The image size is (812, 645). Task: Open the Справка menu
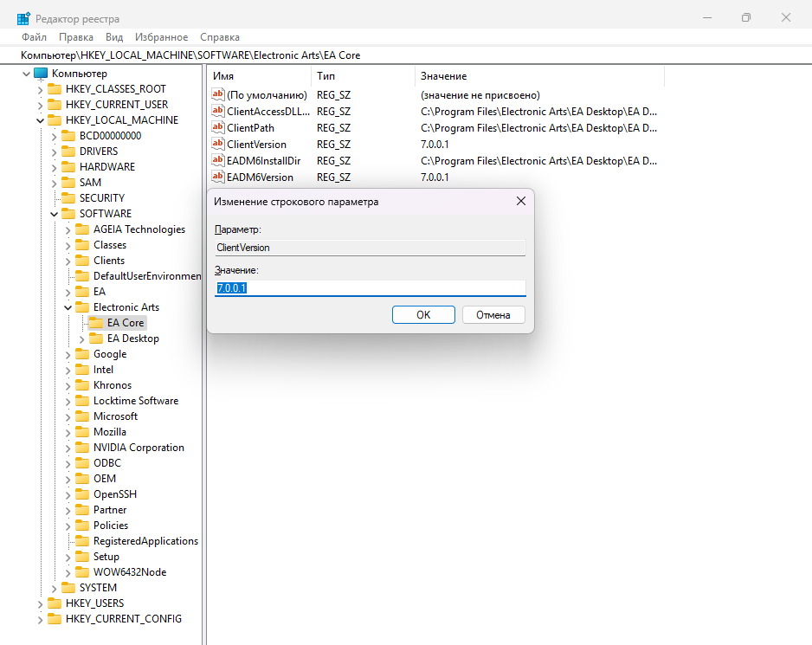pyautogui.click(x=220, y=37)
